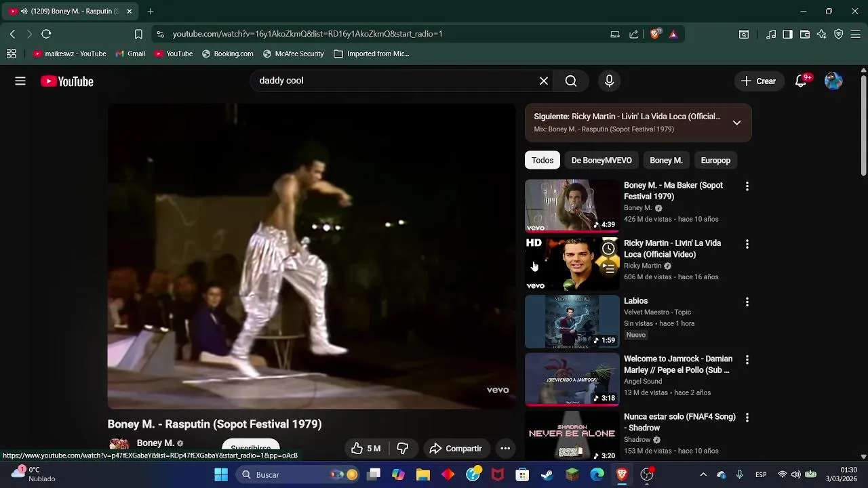868x488 pixels.
Task: Open Brave VPN shield icon
Action: click(839, 34)
